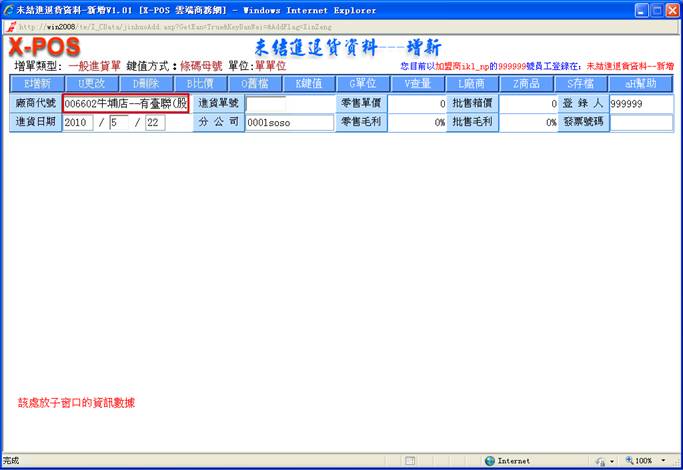
Task: Click the K鍵值 key value button
Action: 309,84
